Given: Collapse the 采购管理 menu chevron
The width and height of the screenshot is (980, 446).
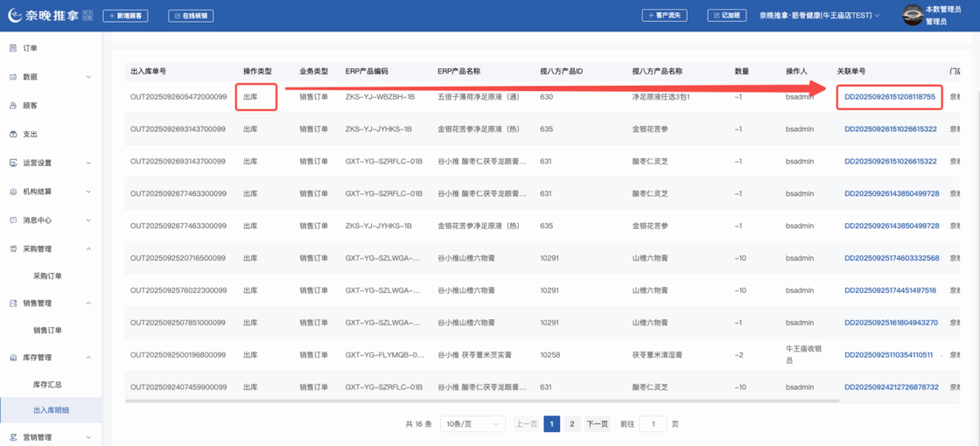Looking at the screenshot, I should tap(88, 248).
